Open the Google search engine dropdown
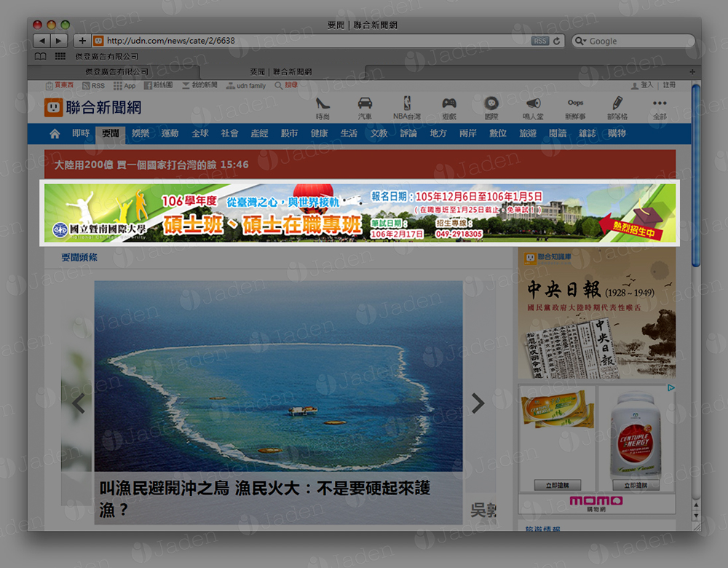Viewport: 728px width, 568px height. tap(580, 41)
